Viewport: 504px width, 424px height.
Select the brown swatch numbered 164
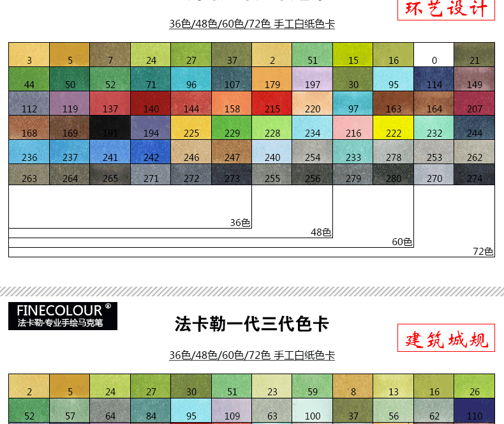click(434, 103)
